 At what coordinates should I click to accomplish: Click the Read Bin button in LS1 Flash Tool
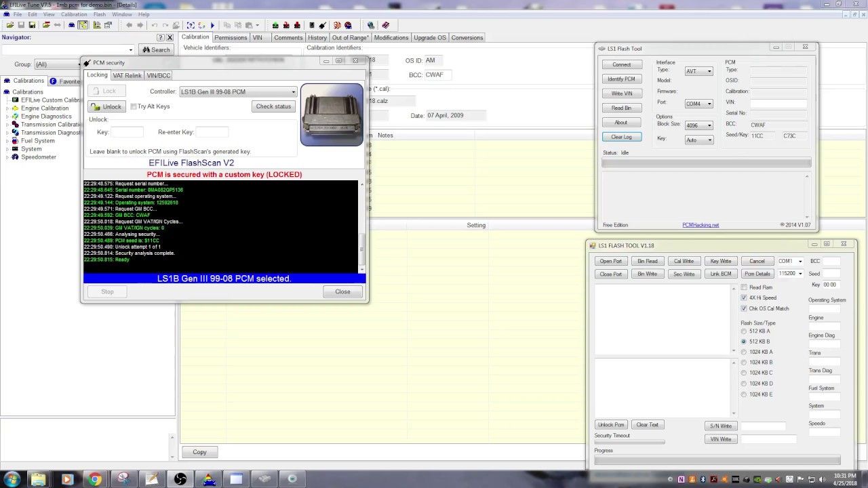click(621, 108)
